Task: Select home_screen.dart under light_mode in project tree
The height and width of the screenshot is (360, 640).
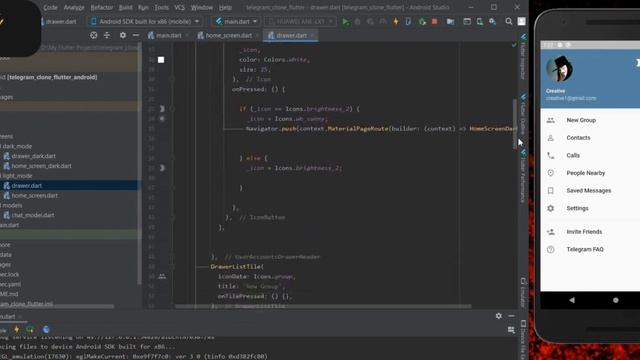Action: 34,196
